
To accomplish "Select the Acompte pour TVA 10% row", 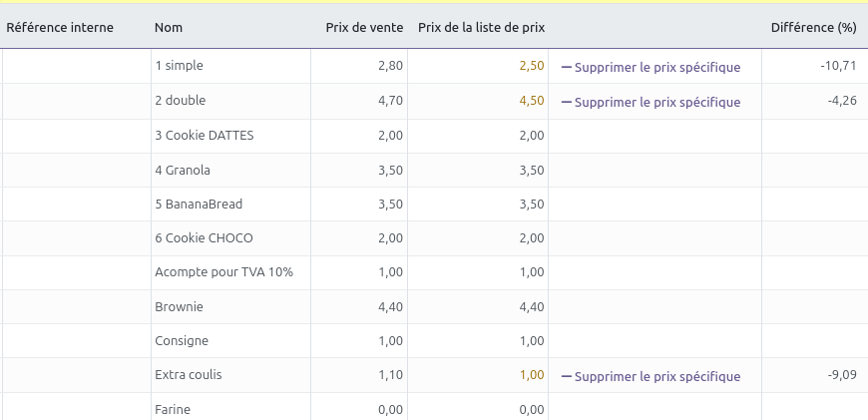I will (223, 272).
